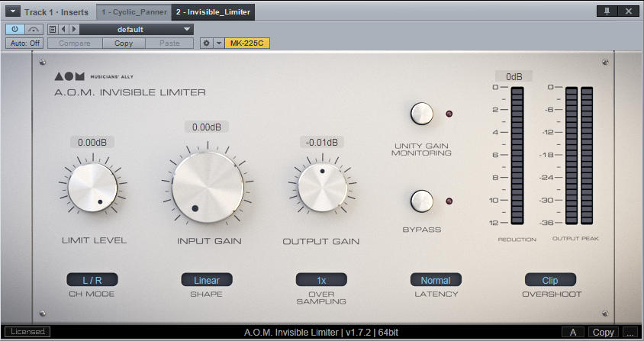Toggle Auto: Off automation button
Screen dimensions: 644x341
pyautogui.click(x=25, y=43)
